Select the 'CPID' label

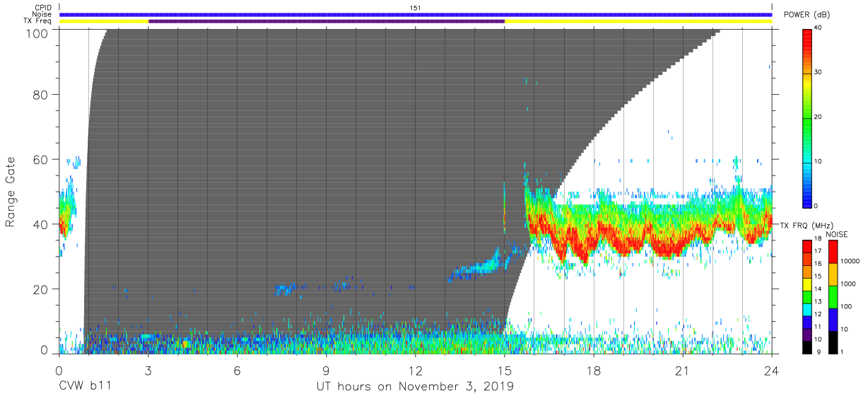[x=44, y=8]
